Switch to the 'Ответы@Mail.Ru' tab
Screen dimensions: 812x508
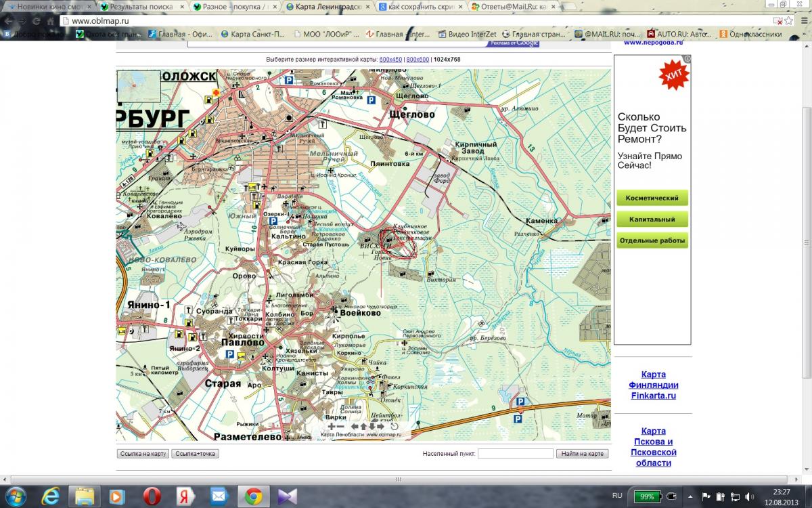tap(513, 7)
